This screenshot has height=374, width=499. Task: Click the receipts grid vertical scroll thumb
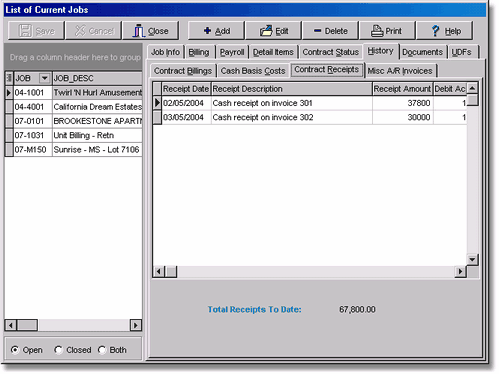pyautogui.click(x=472, y=100)
